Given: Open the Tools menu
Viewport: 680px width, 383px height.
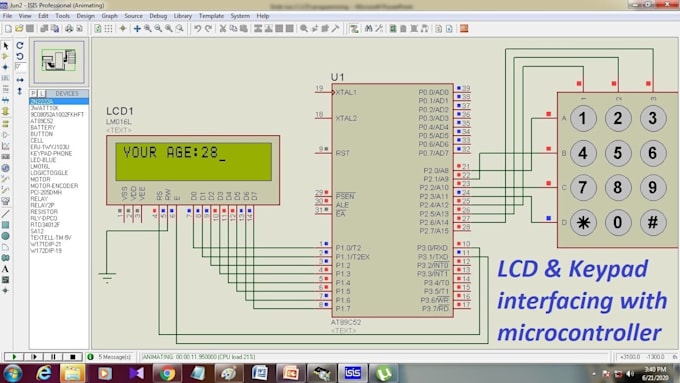Looking at the screenshot, I should [62, 16].
